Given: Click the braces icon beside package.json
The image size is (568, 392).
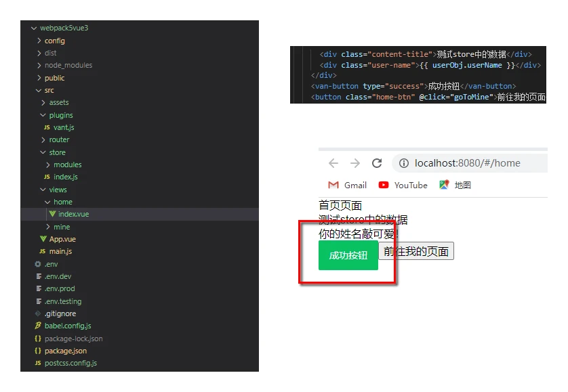Looking at the screenshot, I should [x=38, y=351].
